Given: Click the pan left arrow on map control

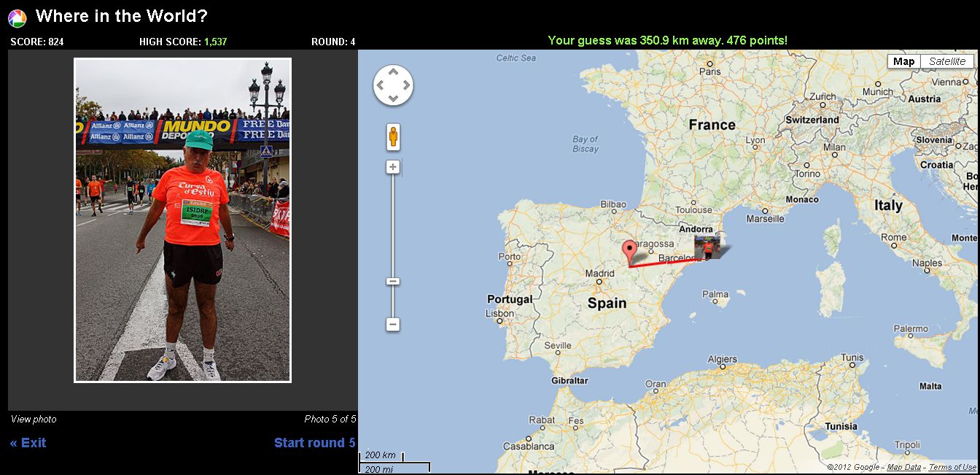Looking at the screenshot, I should [x=380, y=84].
